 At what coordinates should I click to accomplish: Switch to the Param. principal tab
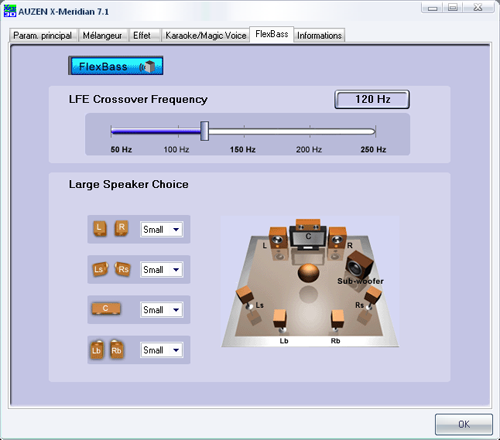tap(43, 35)
